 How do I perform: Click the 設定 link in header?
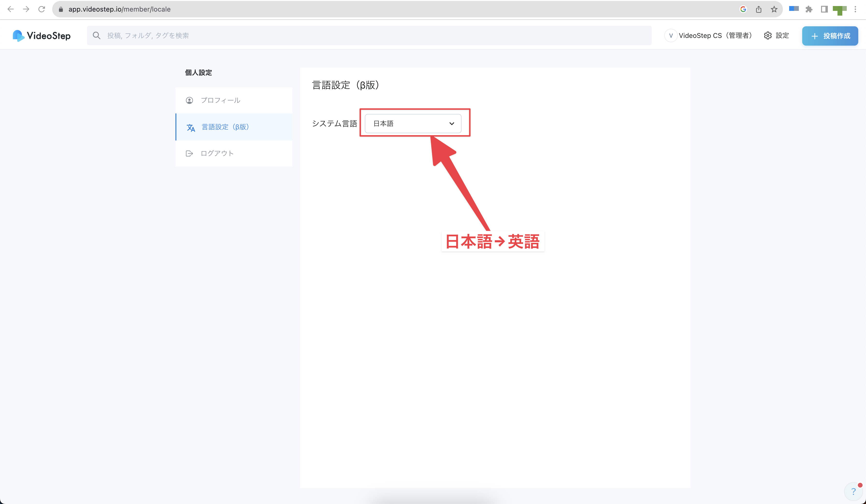click(x=782, y=35)
